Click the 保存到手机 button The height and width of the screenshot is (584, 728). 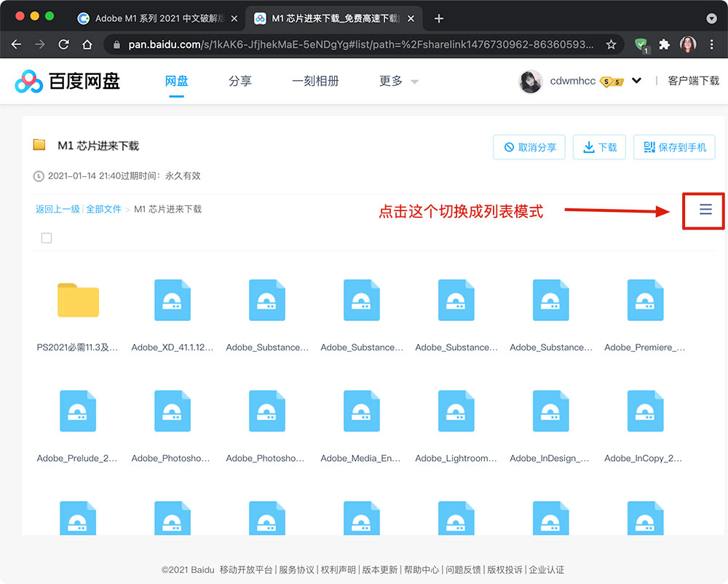pos(674,147)
